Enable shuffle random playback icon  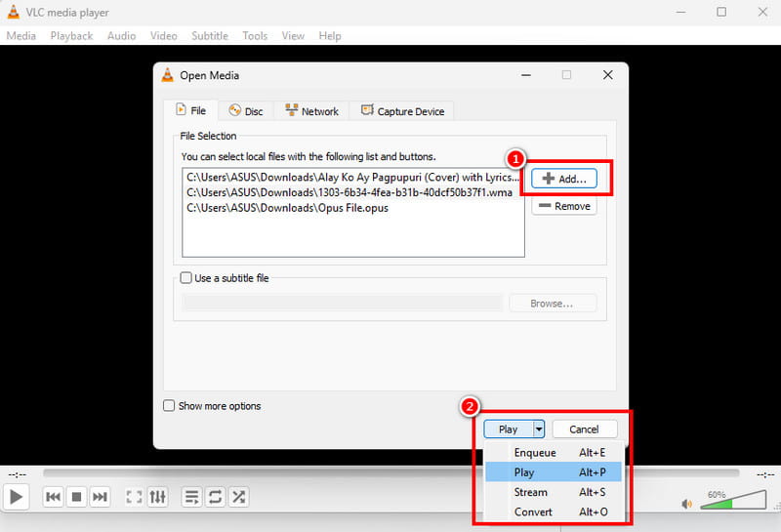click(x=237, y=497)
